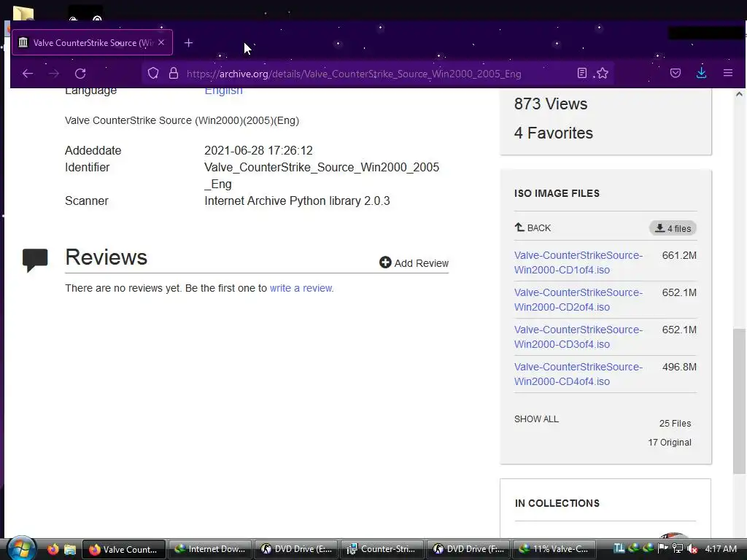Follow the write a review link

coord(301,288)
